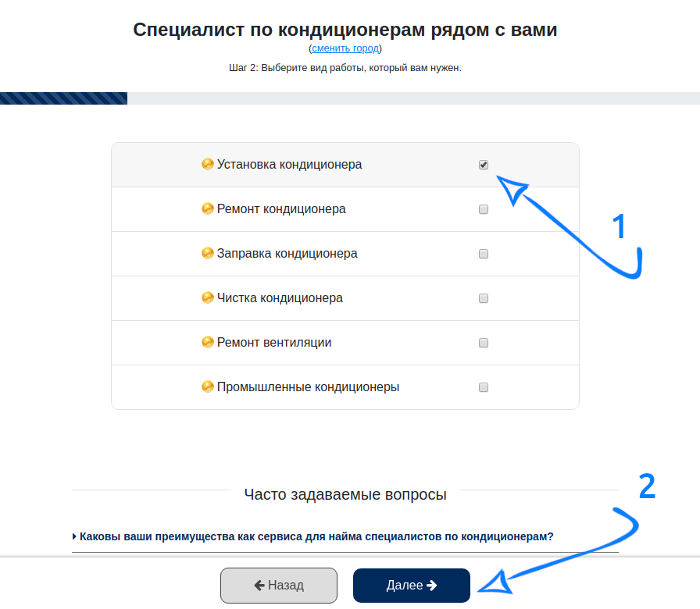
Task: Check the Ремонт кондиционера checkbox
Action: point(484,209)
